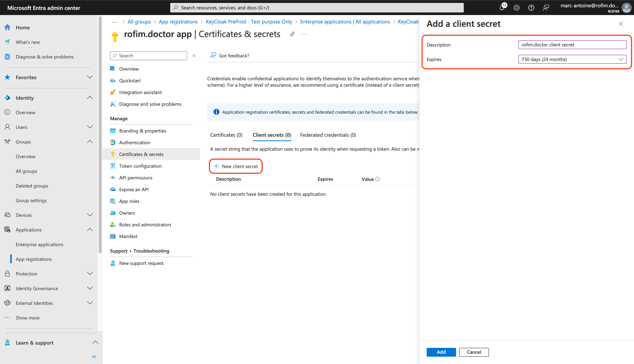The width and height of the screenshot is (634, 364).
Task: Open the settings gear in top bar
Action: coord(516,8)
